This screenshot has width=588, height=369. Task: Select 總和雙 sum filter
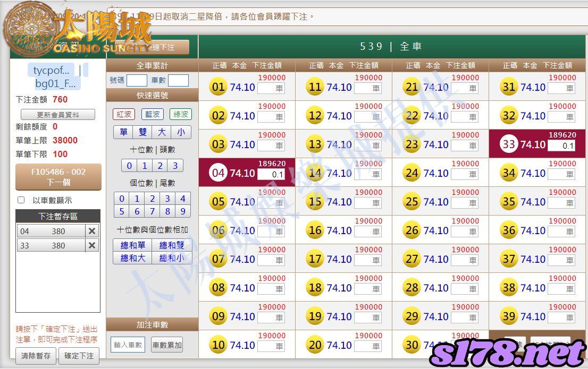pyautogui.click(x=172, y=245)
